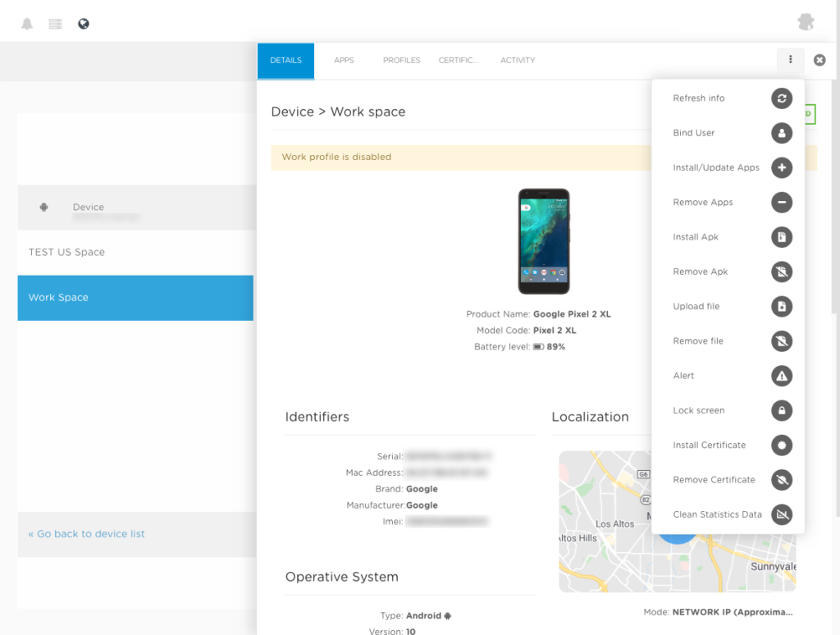
Task: Click the Install Certificate badge icon
Action: [782, 445]
